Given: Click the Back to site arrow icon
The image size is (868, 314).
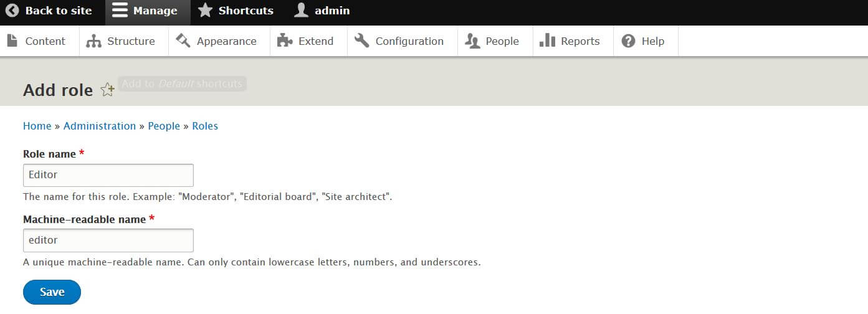Looking at the screenshot, I should coord(12,11).
